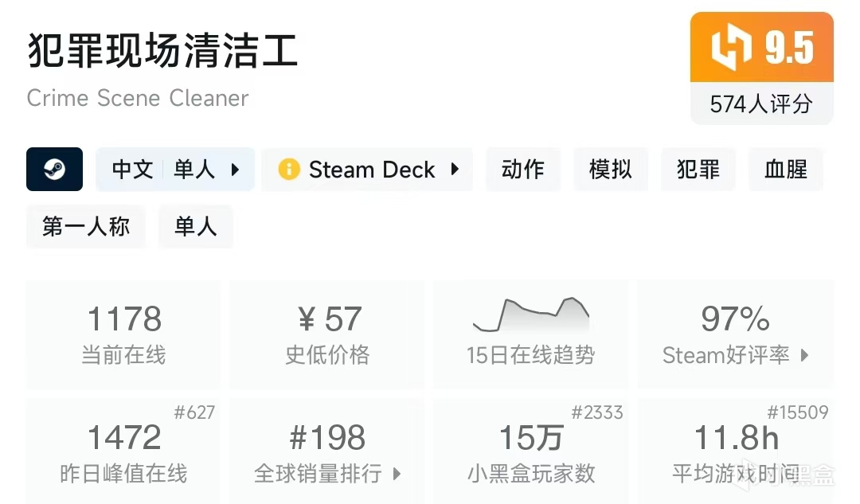Tap the 单人 tag in second row
Screen dimensions: 860x504
pos(195,227)
